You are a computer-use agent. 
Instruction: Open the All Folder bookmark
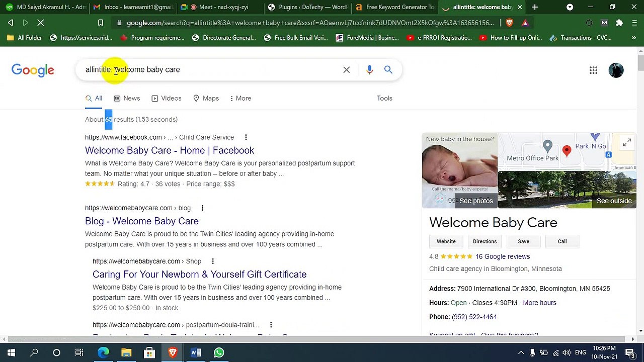click(x=25, y=38)
